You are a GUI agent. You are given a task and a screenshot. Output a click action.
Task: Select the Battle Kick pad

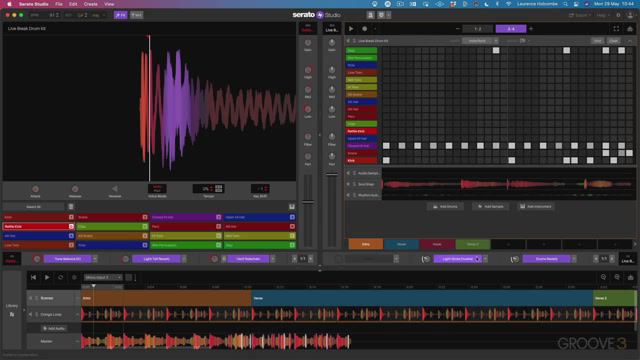click(38, 226)
